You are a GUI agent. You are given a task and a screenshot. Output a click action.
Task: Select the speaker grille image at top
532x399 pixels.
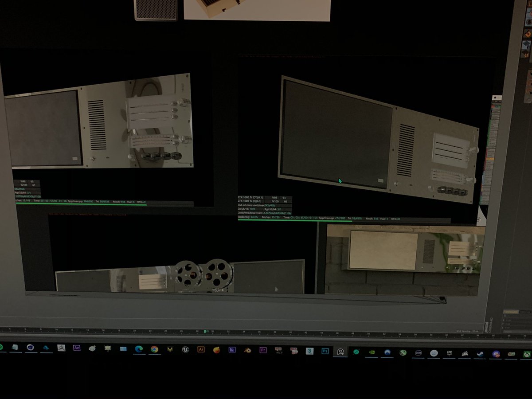point(156,9)
